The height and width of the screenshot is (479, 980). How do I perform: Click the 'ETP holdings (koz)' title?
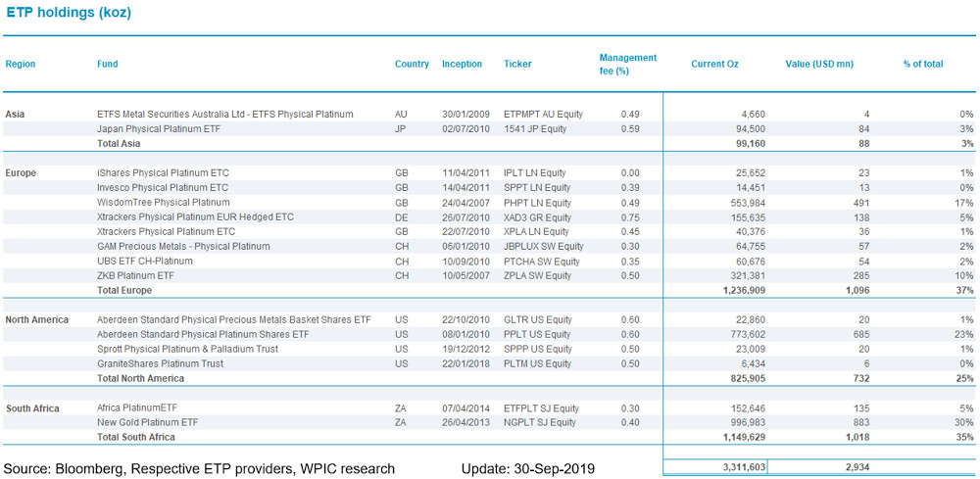69,14
